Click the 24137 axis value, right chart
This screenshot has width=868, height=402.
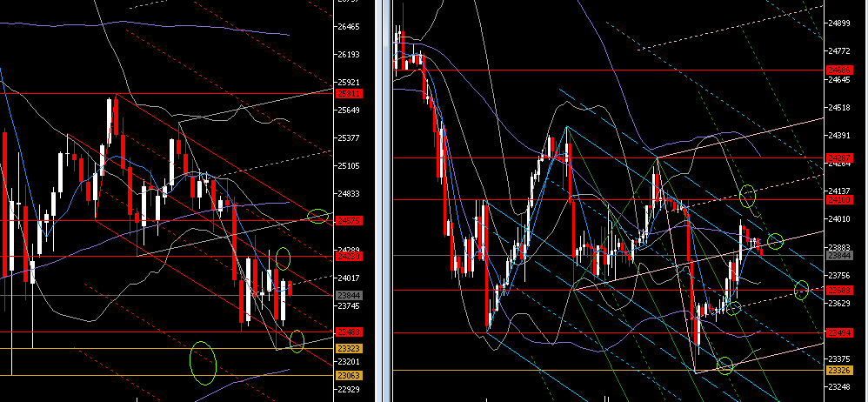(x=839, y=191)
